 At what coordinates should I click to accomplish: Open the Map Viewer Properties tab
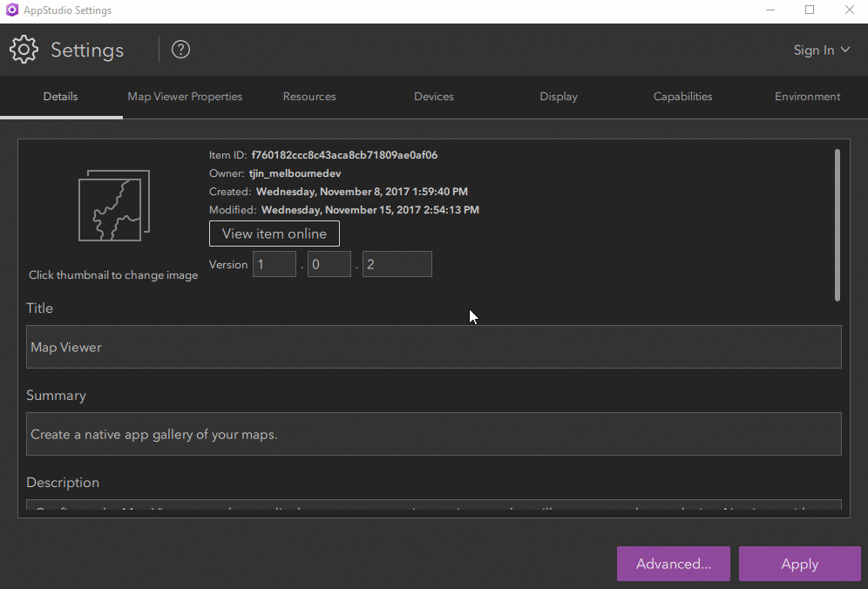click(185, 97)
